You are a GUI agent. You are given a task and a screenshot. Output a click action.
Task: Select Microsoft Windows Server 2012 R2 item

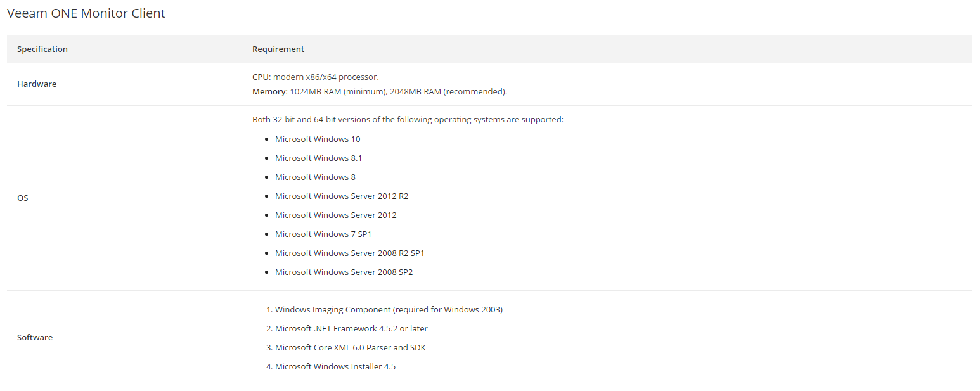[342, 196]
